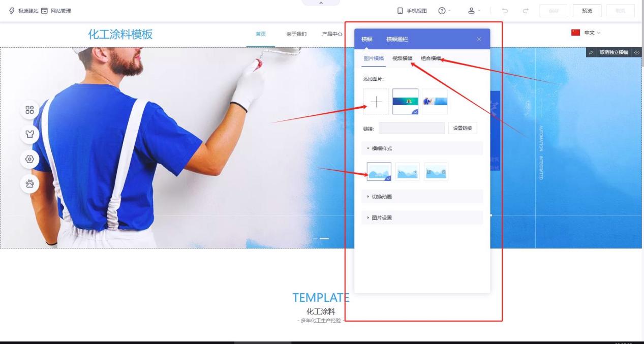Open the help question mark menu
Viewport: 644px width, 344px height.
click(442, 11)
